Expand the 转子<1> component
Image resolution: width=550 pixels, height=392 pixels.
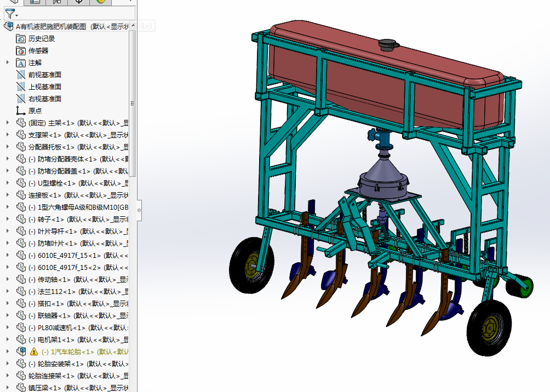(x=7, y=219)
